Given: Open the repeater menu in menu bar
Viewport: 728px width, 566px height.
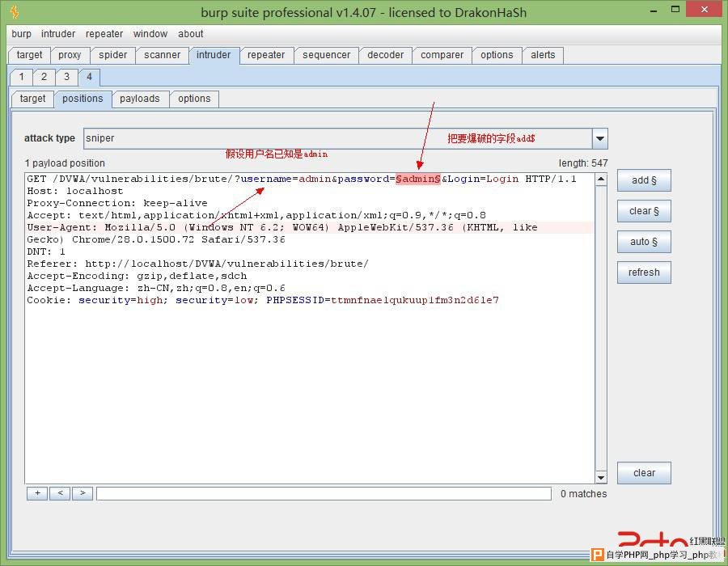Looking at the screenshot, I should (x=104, y=34).
